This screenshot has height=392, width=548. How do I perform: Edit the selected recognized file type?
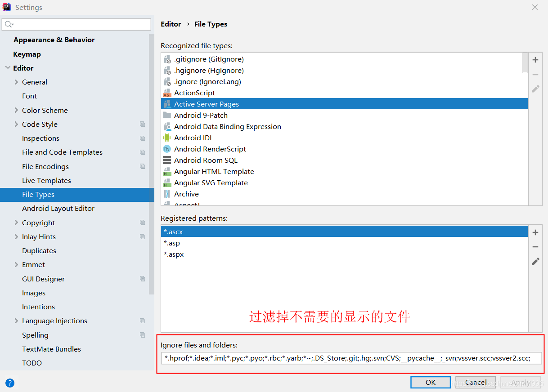coord(535,89)
